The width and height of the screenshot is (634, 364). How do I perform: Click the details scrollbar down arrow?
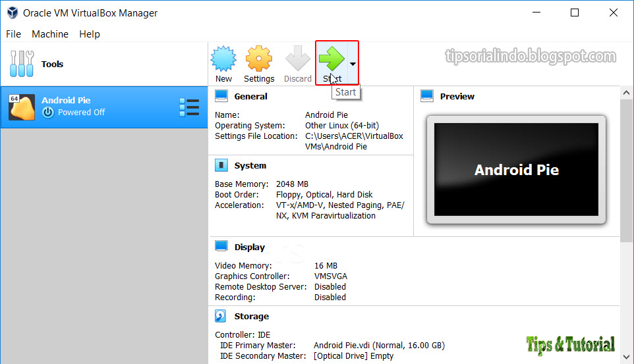point(626,357)
